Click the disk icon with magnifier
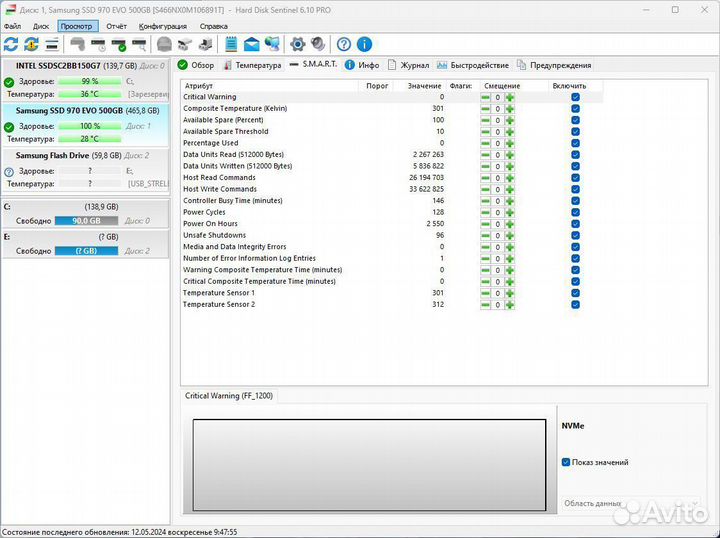 click(139, 45)
